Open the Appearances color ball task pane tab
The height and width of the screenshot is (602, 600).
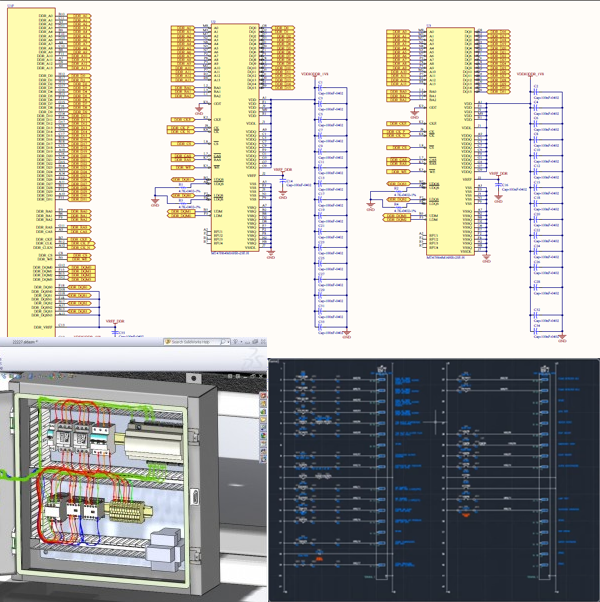click(x=263, y=435)
